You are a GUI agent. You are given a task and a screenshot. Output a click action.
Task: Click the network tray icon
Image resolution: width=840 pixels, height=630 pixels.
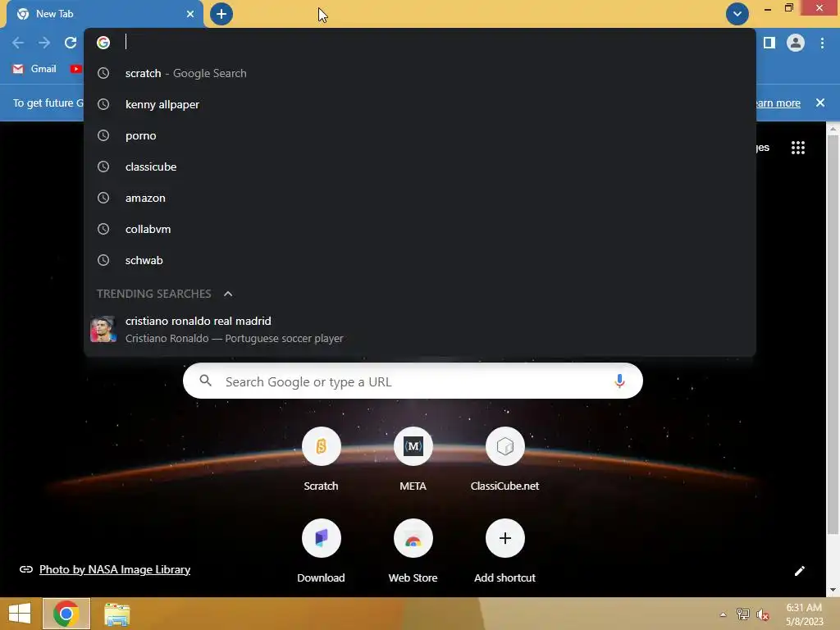[743, 614]
